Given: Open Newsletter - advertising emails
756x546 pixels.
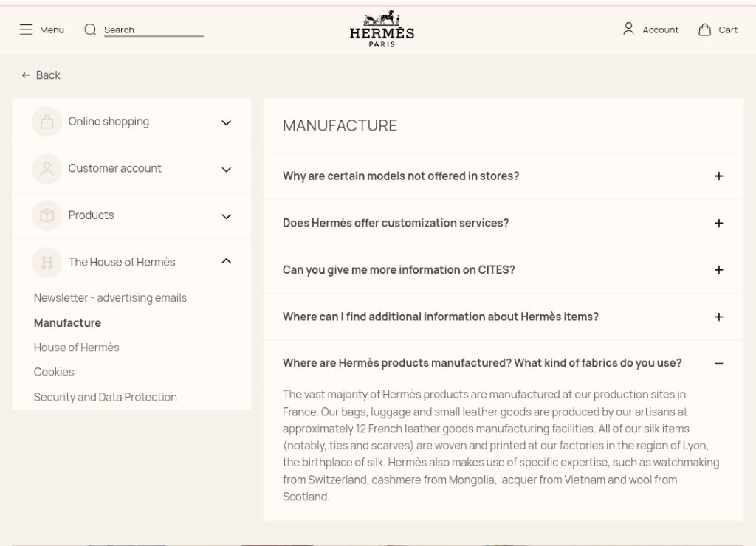Looking at the screenshot, I should point(110,298).
